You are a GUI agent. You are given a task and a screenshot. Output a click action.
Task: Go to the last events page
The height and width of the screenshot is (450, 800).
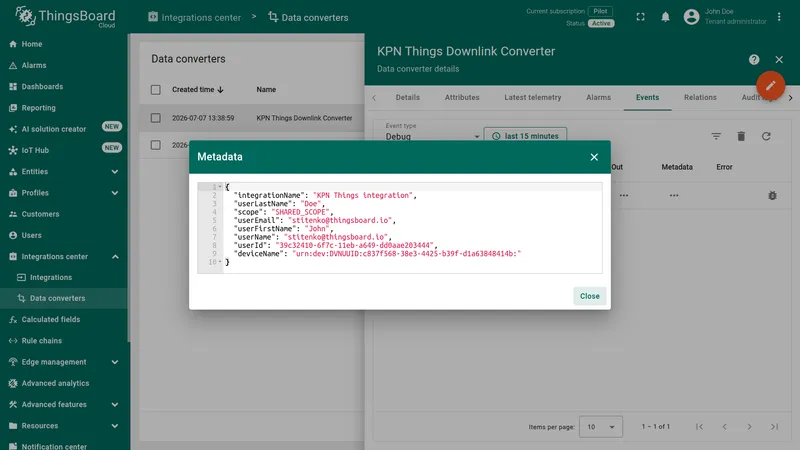tap(774, 427)
